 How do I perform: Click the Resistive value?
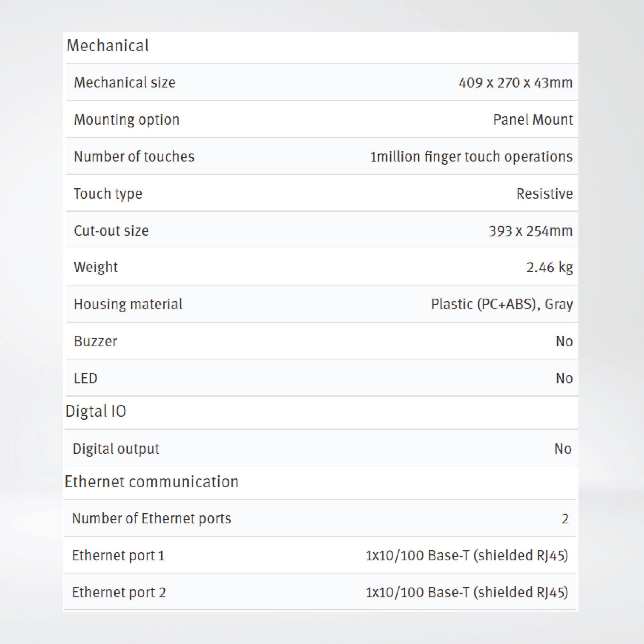click(x=544, y=194)
